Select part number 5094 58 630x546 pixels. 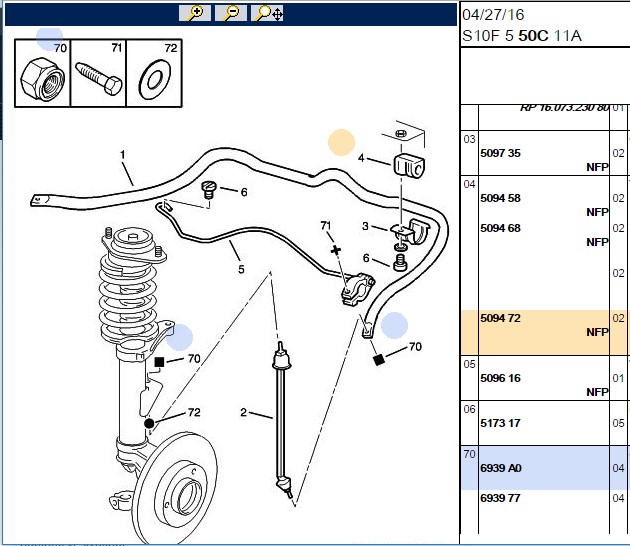(x=500, y=198)
